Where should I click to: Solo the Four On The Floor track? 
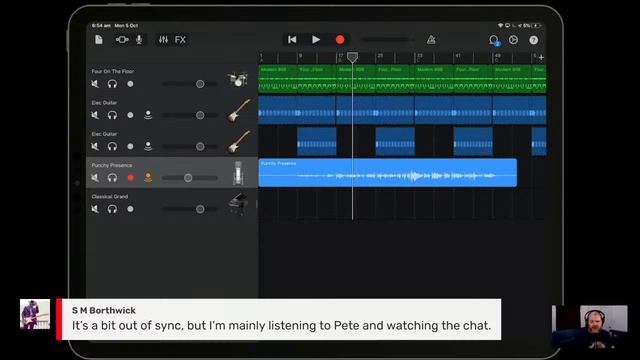112,84
